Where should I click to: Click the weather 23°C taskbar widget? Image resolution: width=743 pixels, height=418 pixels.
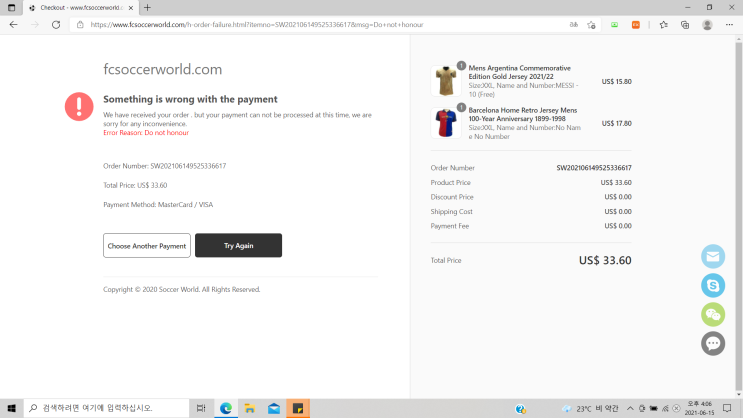click(x=590, y=409)
